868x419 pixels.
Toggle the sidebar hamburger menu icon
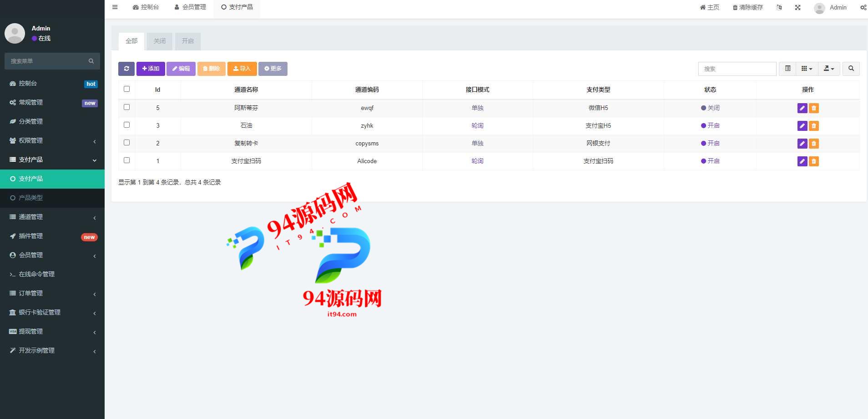coord(115,7)
